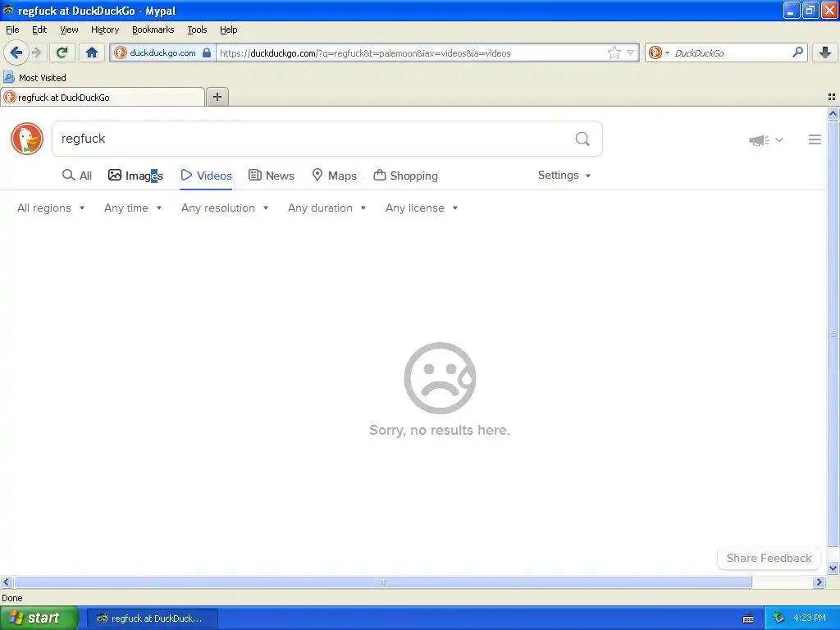The height and width of the screenshot is (630, 840).
Task: Expand the Any license filter
Action: [422, 208]
